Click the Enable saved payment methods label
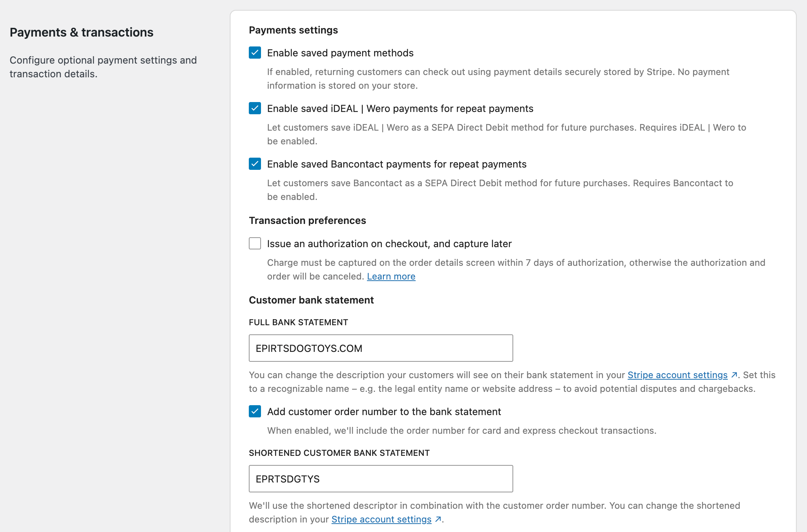The image size is (807, 532). (x=340, y=53)
